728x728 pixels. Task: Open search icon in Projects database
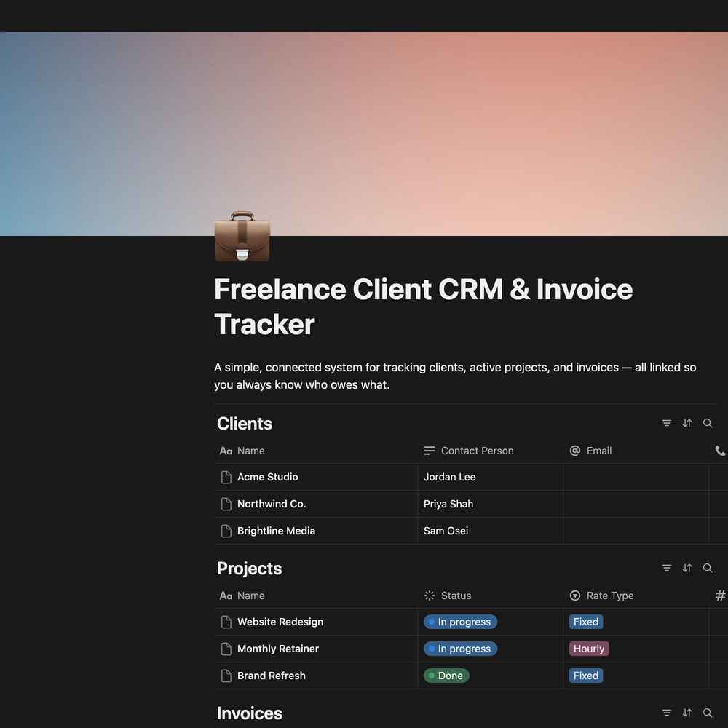(708, 568)
